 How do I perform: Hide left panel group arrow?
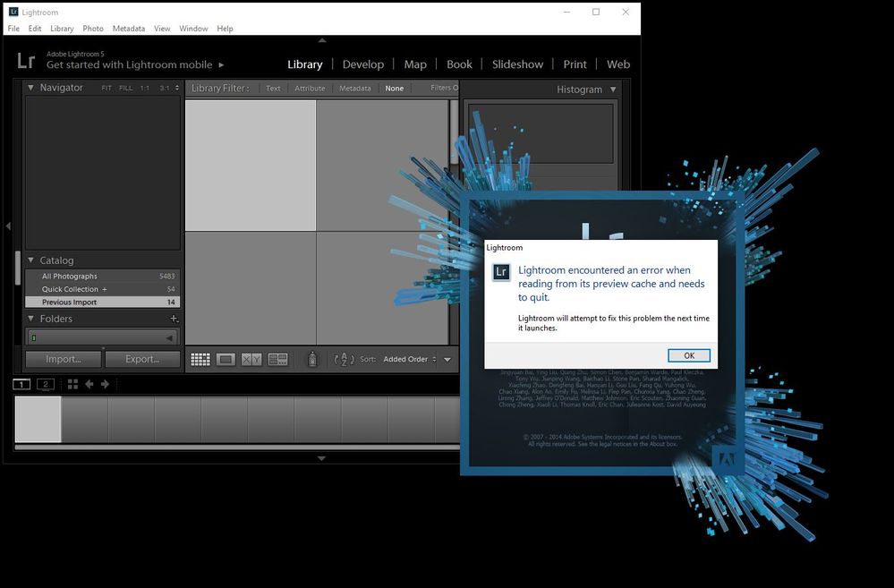(8, 226)
